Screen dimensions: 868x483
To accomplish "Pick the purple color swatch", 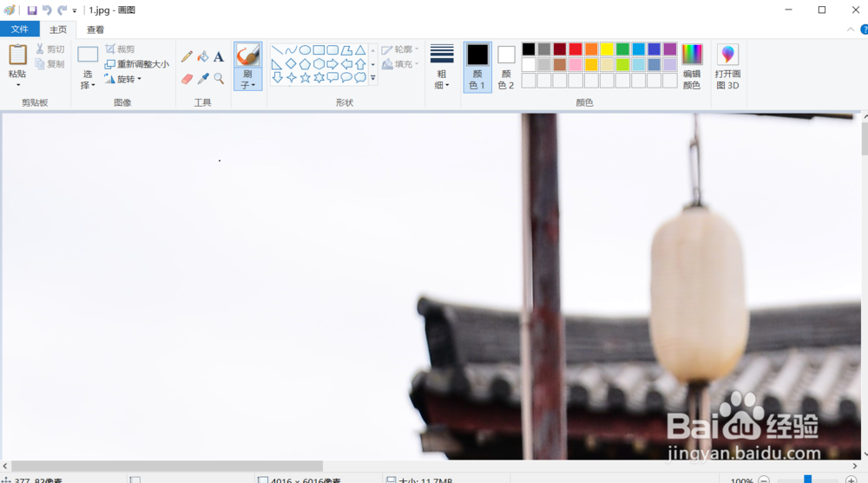I will [x=670, y=49].
